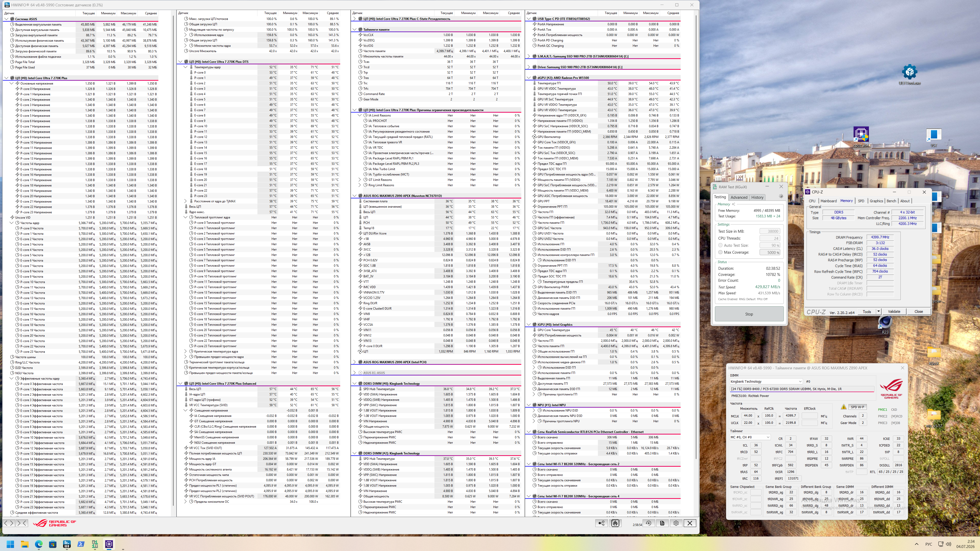Shrink sensor columns with the inward arrows icon
This screenshot has height=551, width=980.
[x=22, y=523]
